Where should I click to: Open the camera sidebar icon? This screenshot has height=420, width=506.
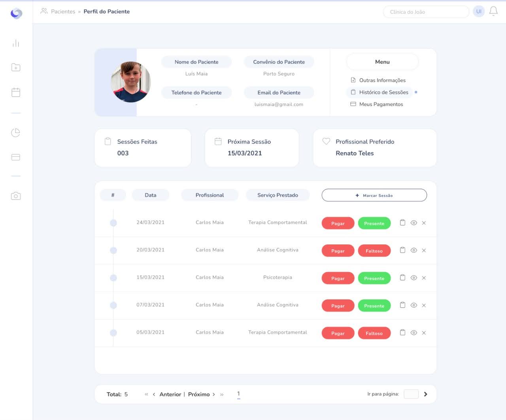click(16, 196)
